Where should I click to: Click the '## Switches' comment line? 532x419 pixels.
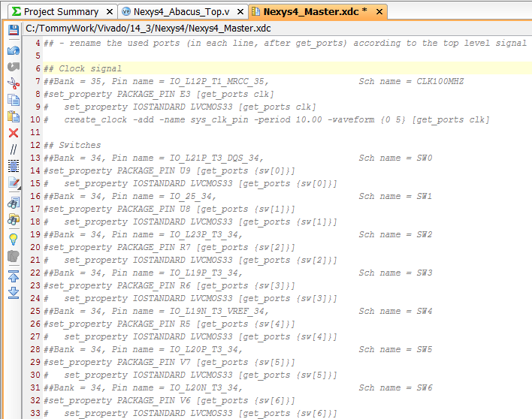(x=72, y=145)
